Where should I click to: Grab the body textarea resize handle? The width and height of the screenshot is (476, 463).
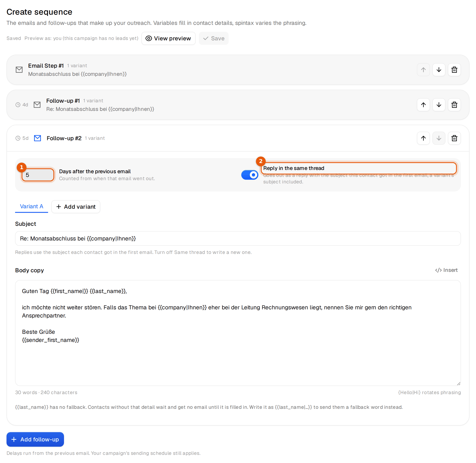pyautogui.click(x=458, y=384)
